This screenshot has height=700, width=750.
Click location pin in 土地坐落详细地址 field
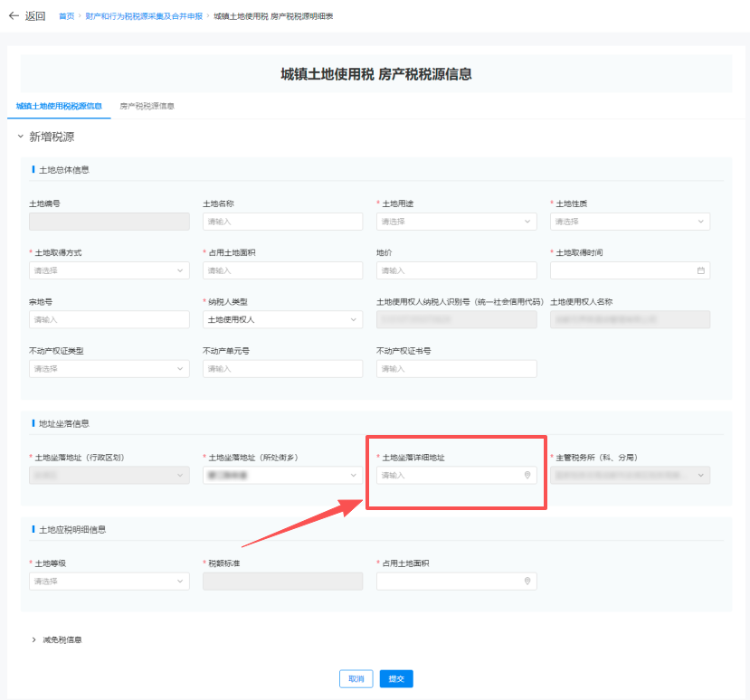pos(527,475)
